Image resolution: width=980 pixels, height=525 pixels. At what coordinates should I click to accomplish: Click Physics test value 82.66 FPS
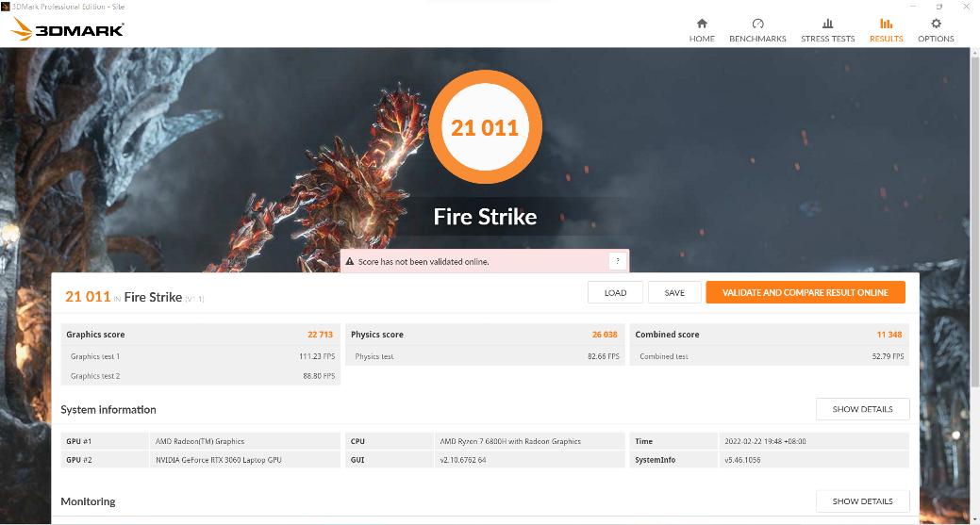coord(603,356)
